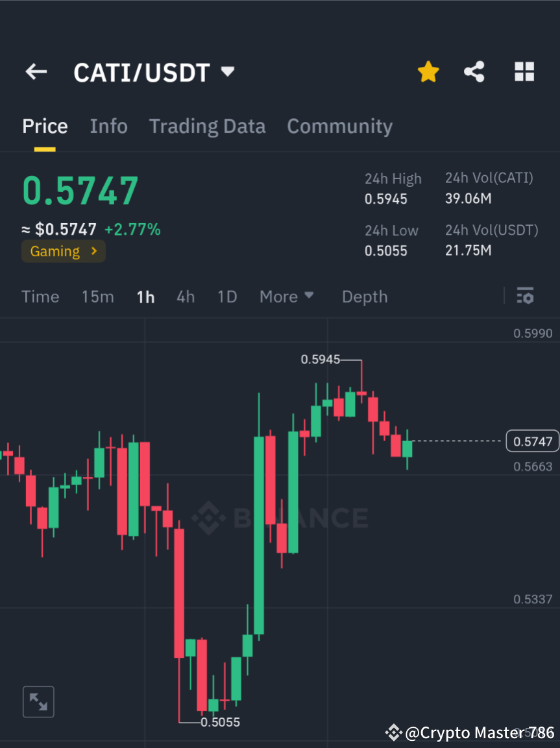
Task: Open the share options
Action: tap(474, 71)
